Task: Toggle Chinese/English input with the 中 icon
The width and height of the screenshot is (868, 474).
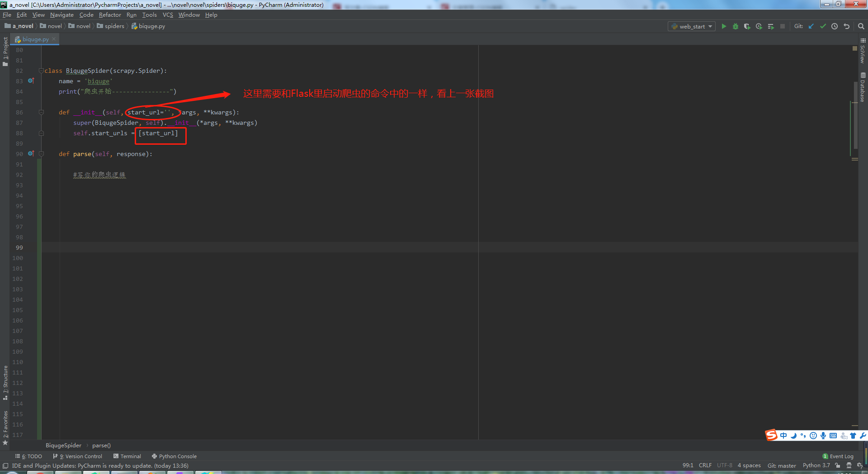Action: 783,436
